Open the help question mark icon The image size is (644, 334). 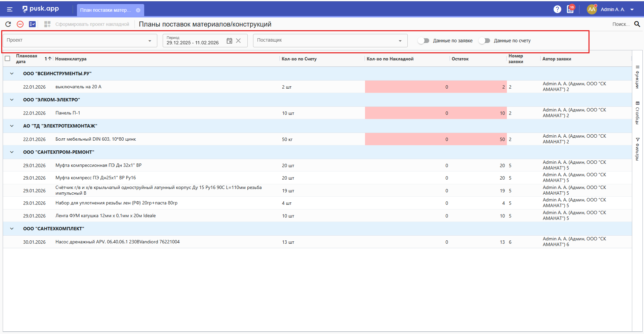click(557, 9)
